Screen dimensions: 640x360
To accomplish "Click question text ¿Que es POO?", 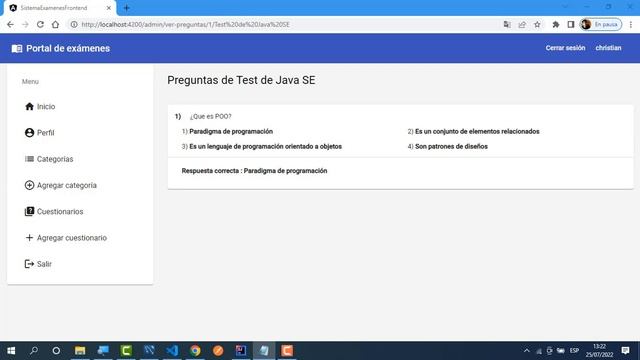I will [211, 116].
